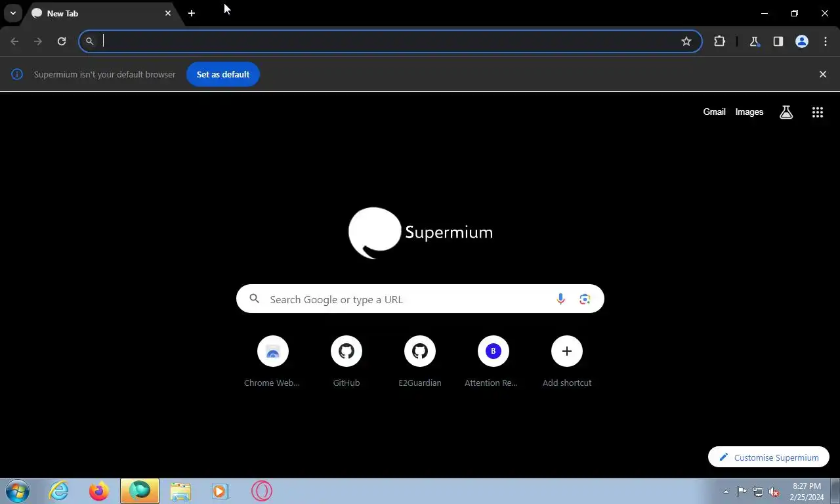Toggle the side panel button
Image resolution: width=840 pixels, height=504 pixels.
pyautogui.click(x=778, y=41)
